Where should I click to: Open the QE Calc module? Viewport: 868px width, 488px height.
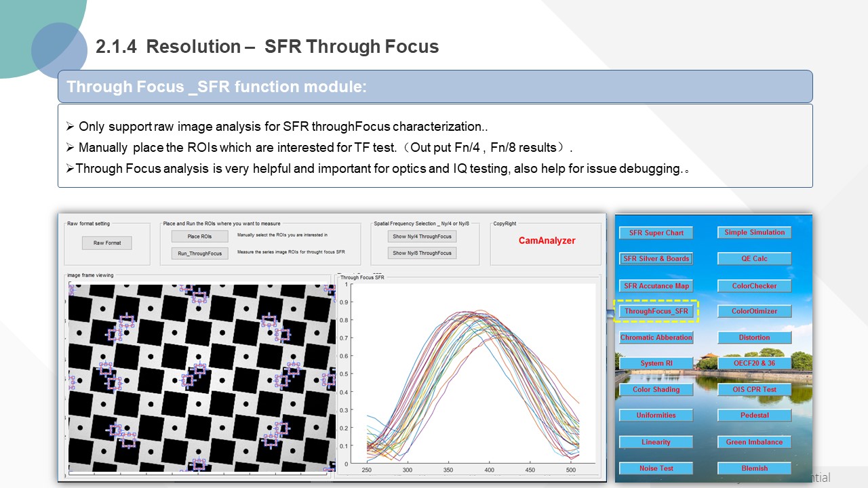pos(754,258)
